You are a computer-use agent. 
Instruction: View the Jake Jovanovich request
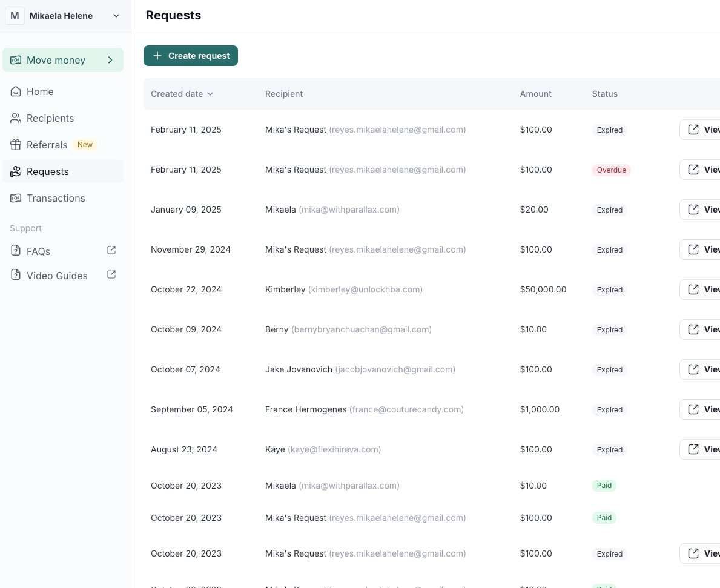[701, 369]
